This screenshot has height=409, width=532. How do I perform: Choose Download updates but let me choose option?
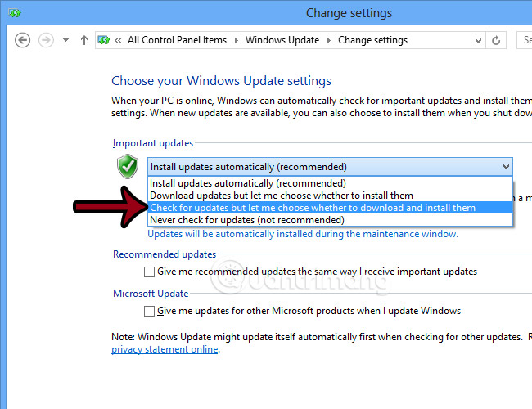click(330, 196)
